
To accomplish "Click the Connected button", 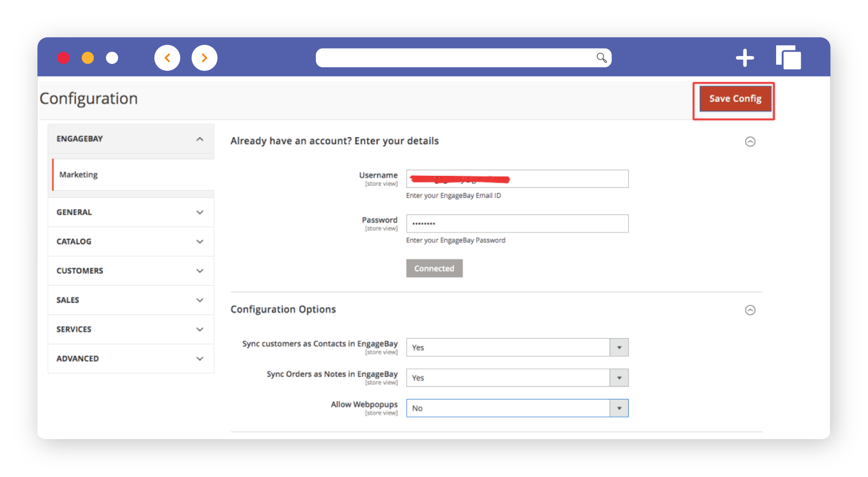I will 434,269.
